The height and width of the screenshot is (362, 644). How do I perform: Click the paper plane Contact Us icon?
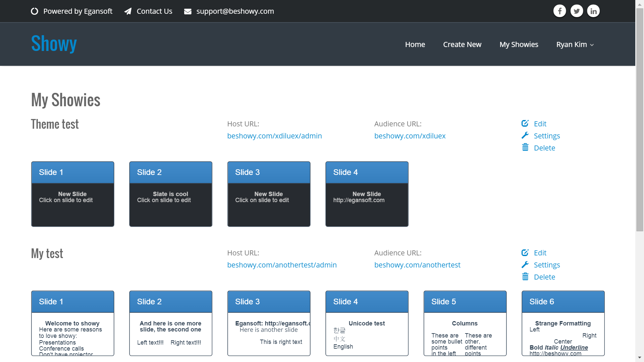click(128, 11)
